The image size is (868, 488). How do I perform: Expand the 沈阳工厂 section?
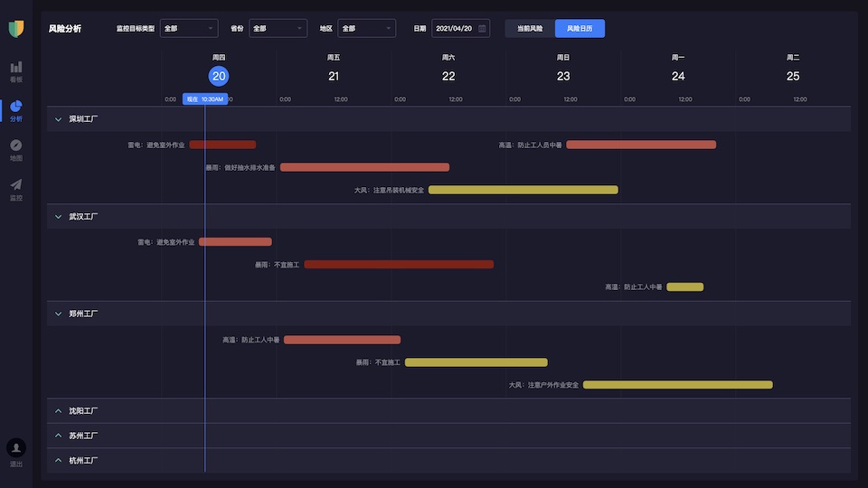59,411
